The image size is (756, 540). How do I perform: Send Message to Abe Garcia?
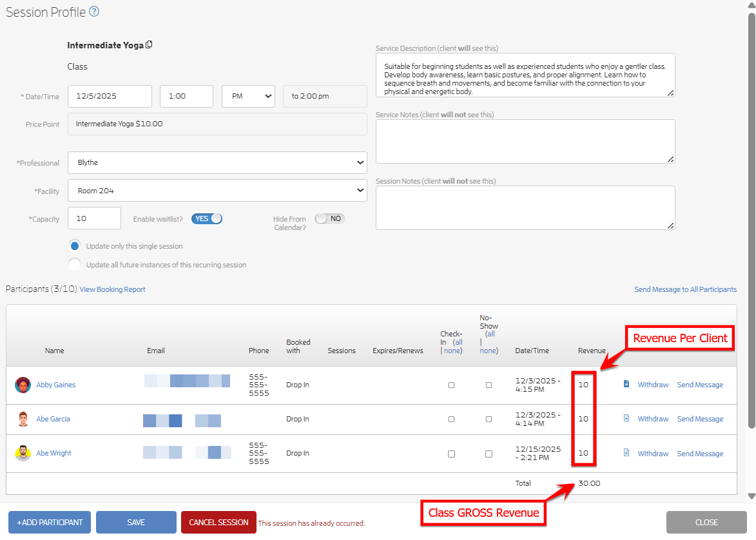click(700, 419)
